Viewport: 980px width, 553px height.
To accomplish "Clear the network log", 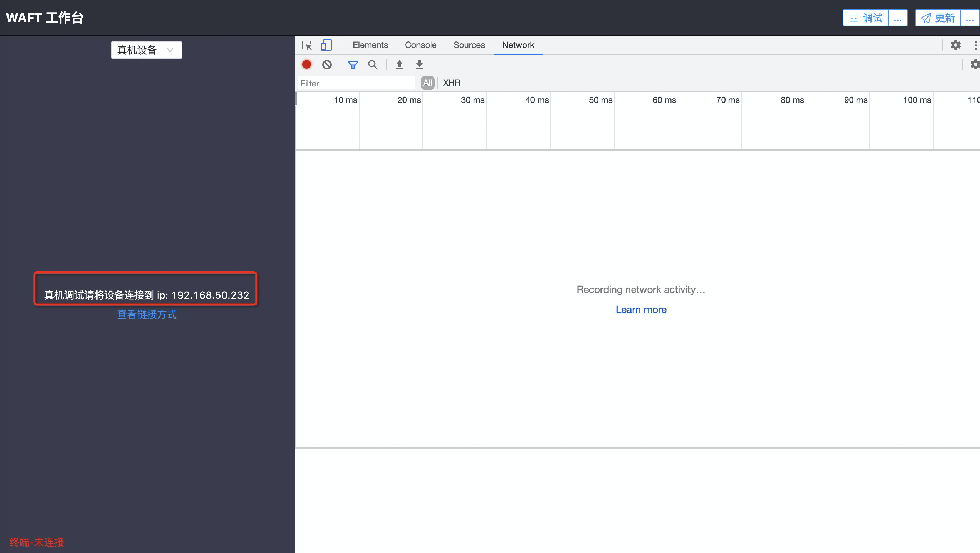I will (x=327, y=65).
